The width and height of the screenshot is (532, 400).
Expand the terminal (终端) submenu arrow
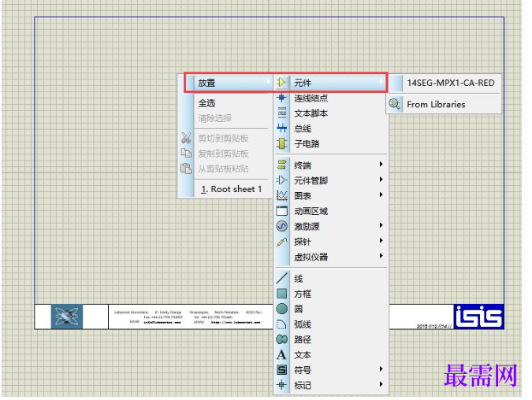[381, 165]
